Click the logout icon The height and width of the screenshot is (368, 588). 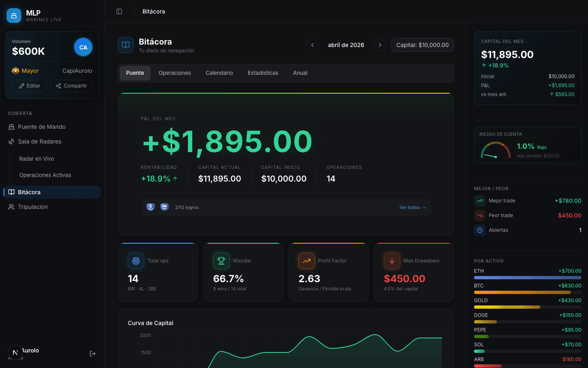(x=93, y=354)
